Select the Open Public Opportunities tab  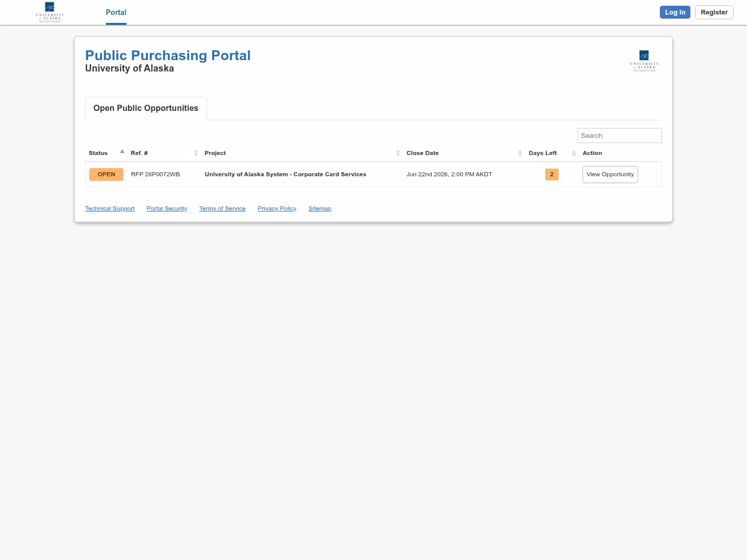coord(146,108)
